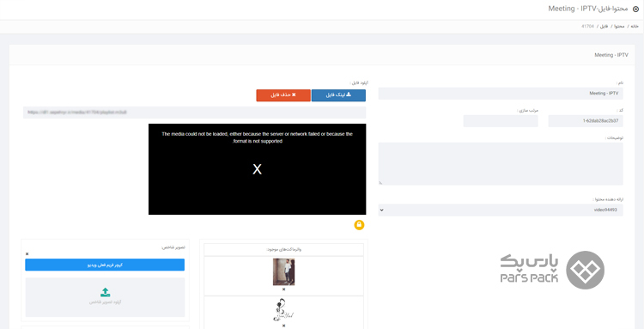Click the small X above the blue capture button
The image size is (644, 329).
point(27,253)
